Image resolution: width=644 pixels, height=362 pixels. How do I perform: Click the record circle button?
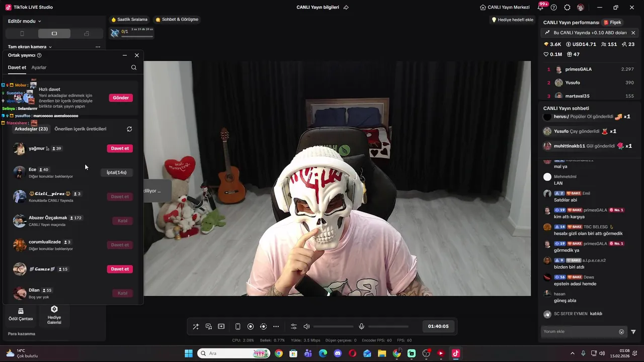pos(251,326)
